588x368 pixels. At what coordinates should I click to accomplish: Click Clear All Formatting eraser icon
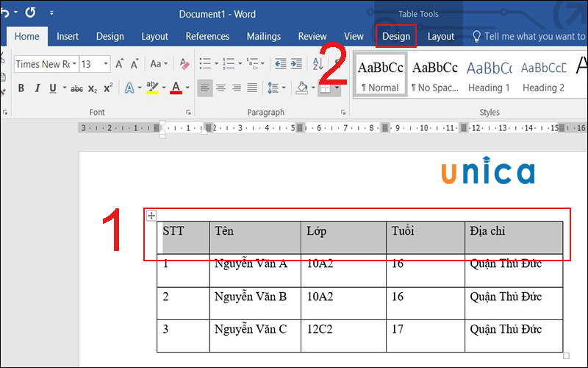point(184,64)
